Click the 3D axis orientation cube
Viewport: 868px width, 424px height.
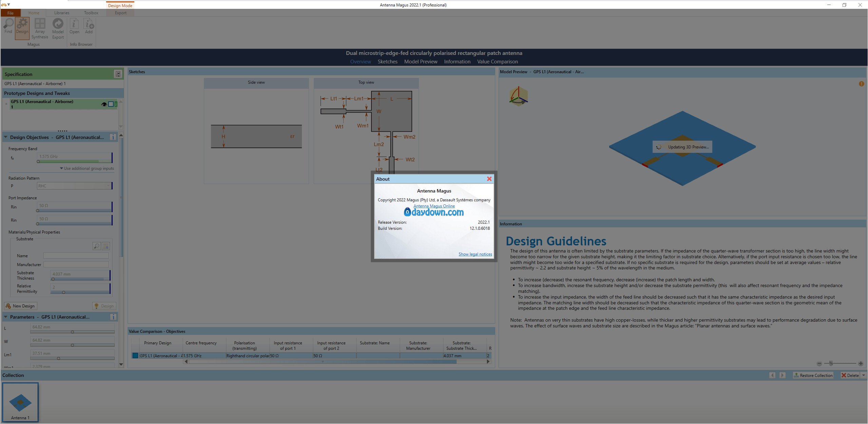click(519, 96)
